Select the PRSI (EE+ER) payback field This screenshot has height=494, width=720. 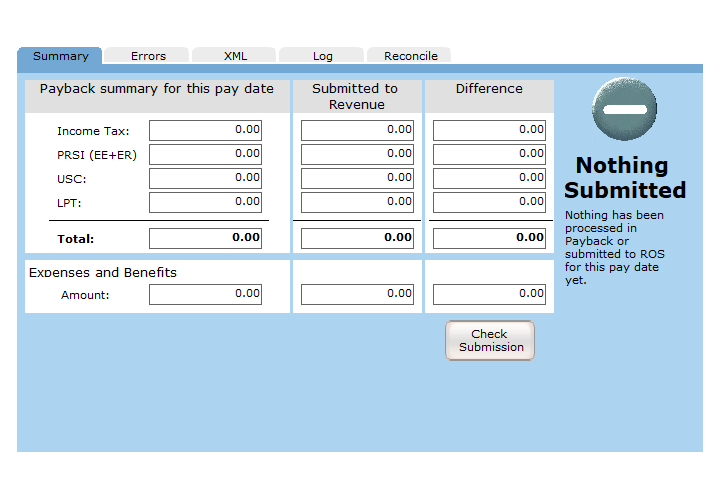(x=205, y=154)
